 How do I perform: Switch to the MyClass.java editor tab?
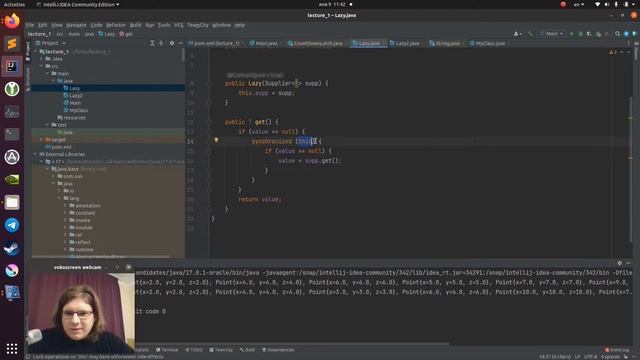click(490, 43)
